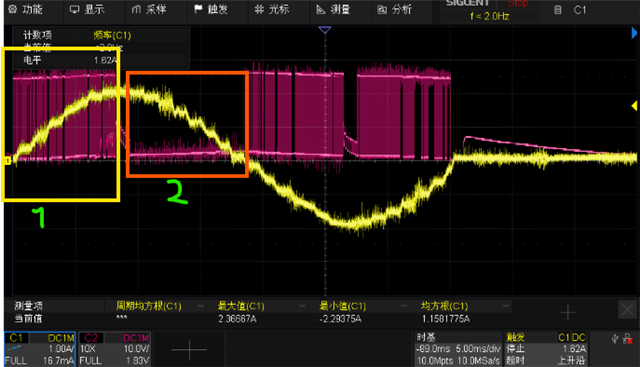Open the 采样 acquire menu

tap(149, 9)
